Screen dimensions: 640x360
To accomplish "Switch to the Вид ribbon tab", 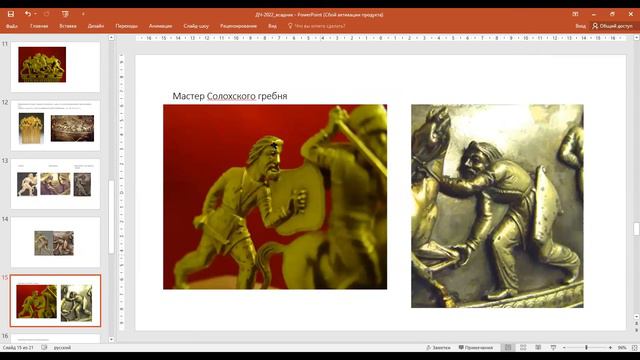I will 272,26.
